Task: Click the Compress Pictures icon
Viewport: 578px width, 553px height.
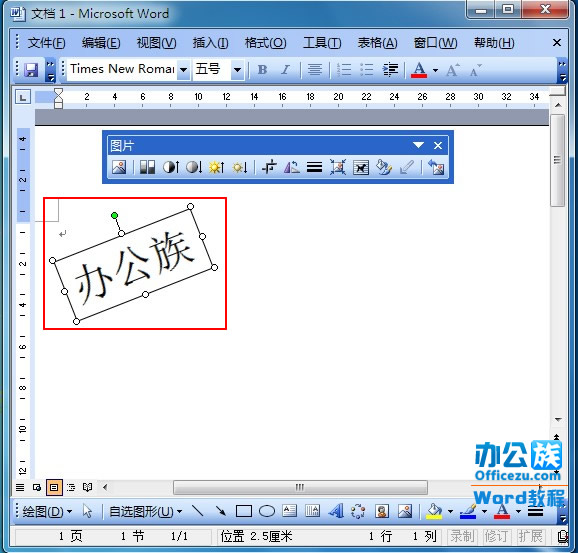Action: [x=338, y=167]
